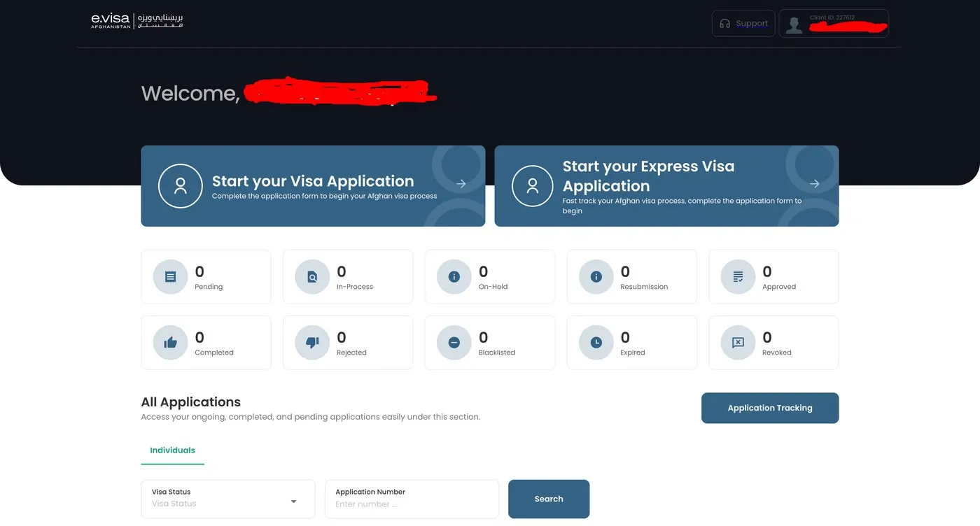980x526 pixels.
Task: Click the Expired label
Action: tap(633, 353)
